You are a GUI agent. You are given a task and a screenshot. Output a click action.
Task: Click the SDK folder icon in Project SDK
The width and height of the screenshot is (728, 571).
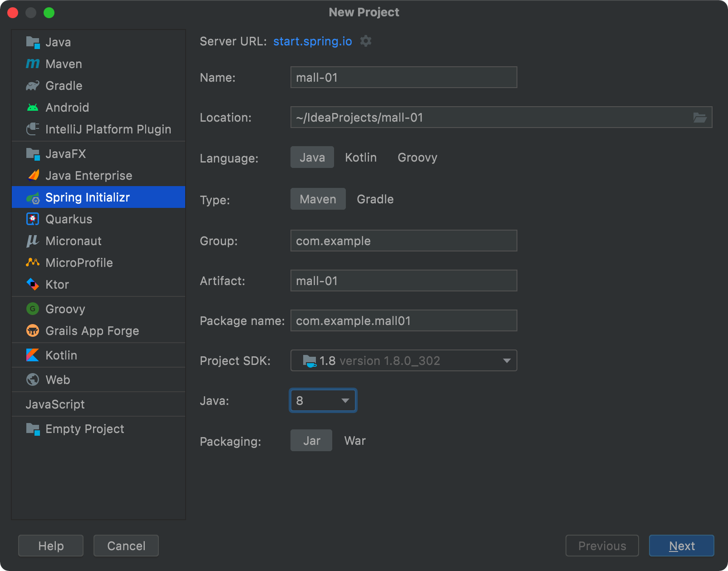click(x=310, y=361)
